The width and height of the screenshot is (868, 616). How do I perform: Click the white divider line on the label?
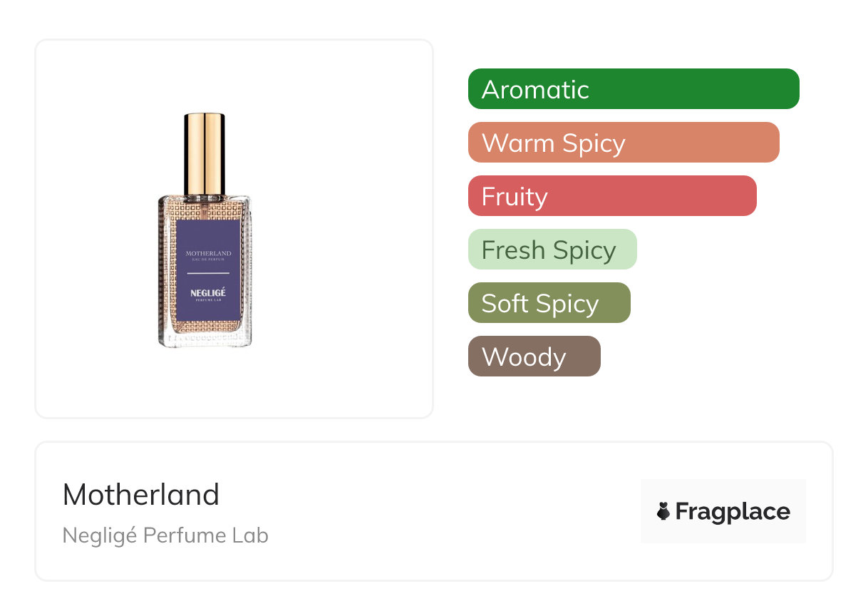(208, 273)
